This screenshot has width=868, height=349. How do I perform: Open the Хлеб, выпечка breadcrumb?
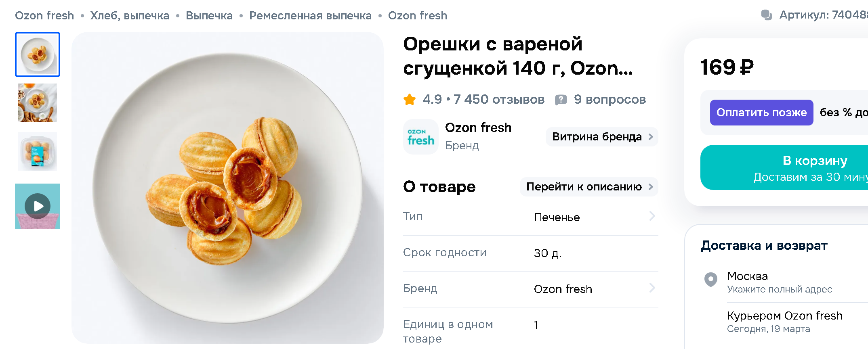[x=130, y=16]
